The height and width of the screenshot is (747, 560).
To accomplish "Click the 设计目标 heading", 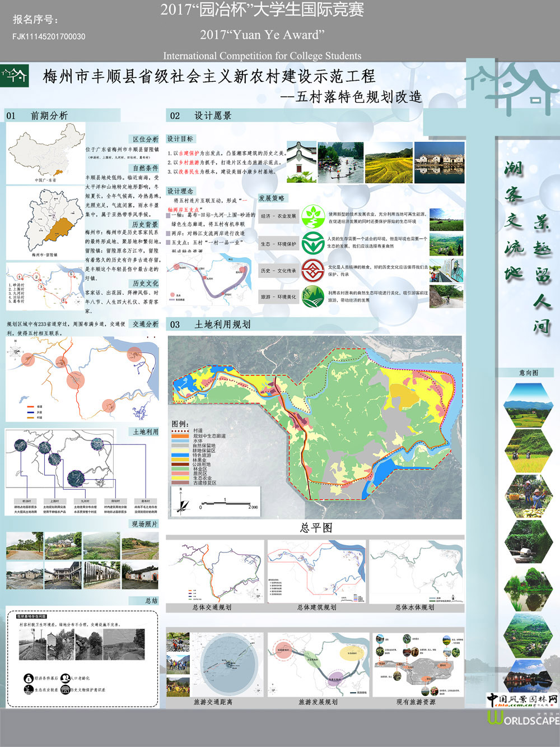I will (x=180, y=138).
